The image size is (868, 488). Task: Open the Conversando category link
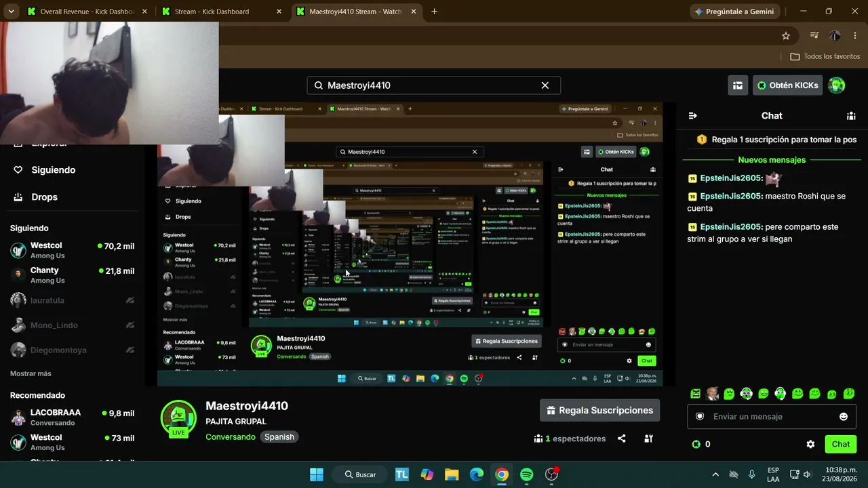(x=231, y=437)
